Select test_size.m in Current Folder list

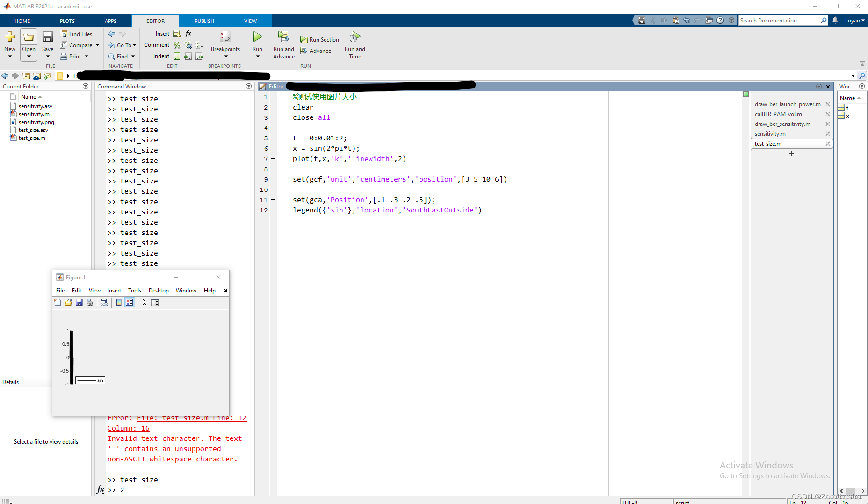point(32,138)
